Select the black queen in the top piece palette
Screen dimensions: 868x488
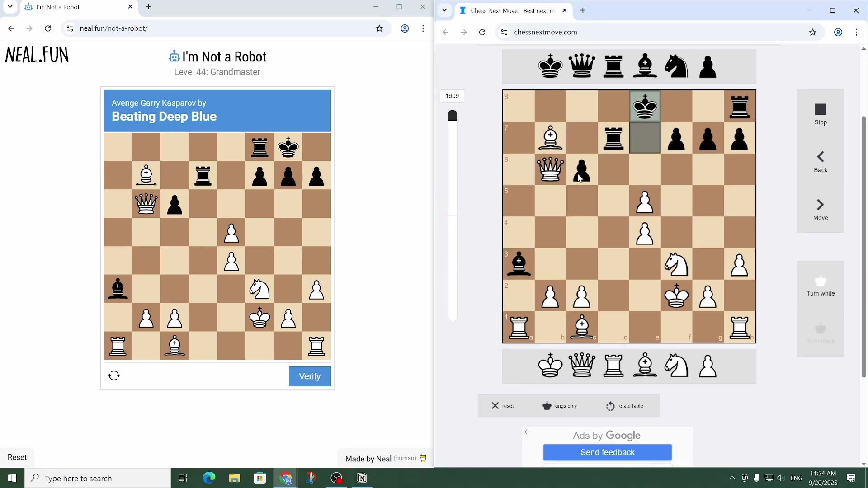(x=582, y=66)
